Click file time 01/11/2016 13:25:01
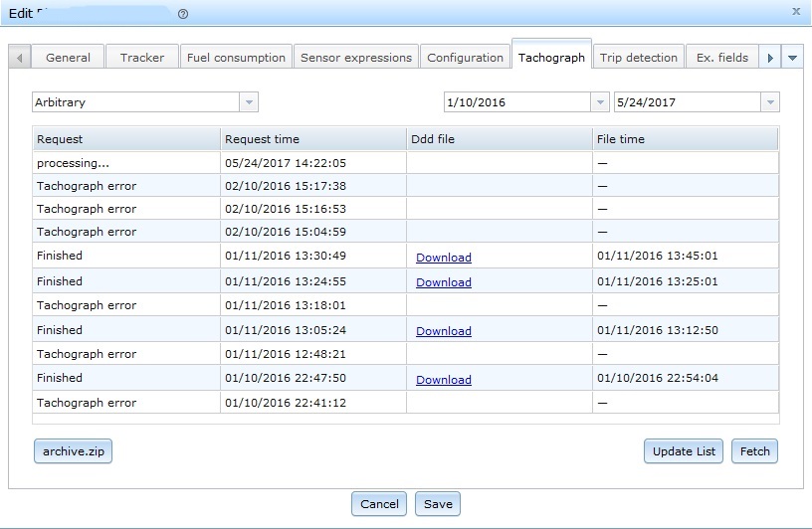Viewport: 812px width, 529px height. [658, 281]
